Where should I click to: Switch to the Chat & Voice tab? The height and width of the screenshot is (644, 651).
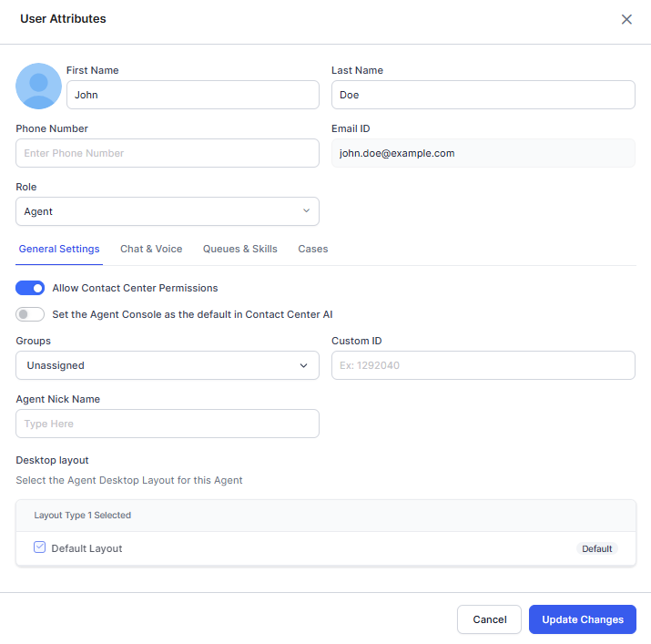(151, 249)
